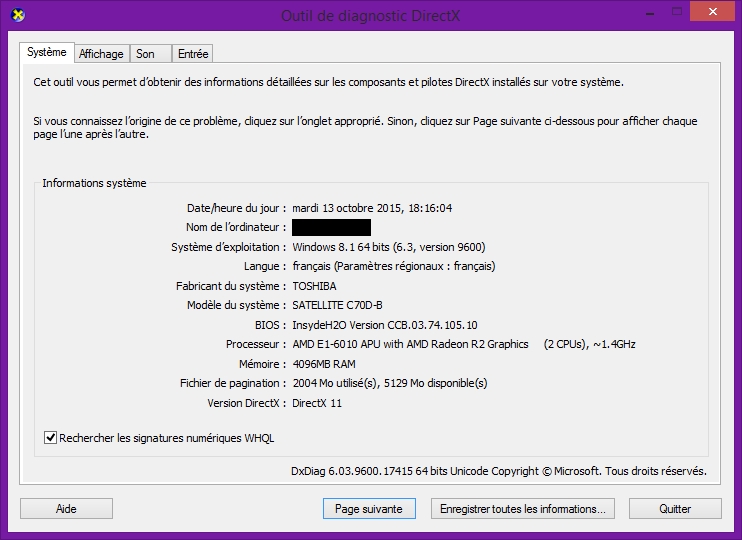Image resolution: width=742 pixels, height=540 pixels.
Task: Click the Fichier de pagination label
Action: pyautogui.click(x=233, y=383)
